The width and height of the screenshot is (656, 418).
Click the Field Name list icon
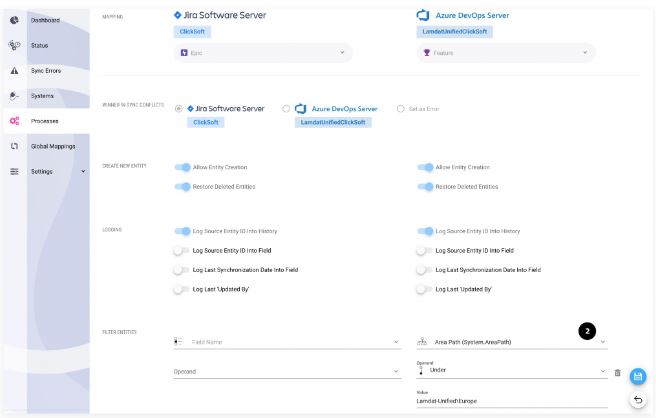coord(178,341)
